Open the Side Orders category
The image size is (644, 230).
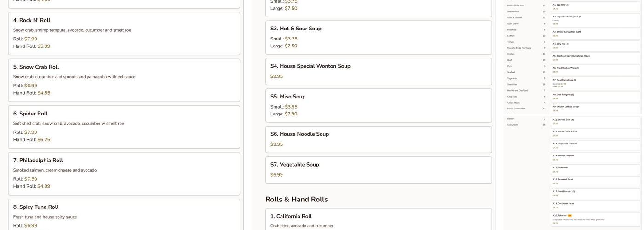coord(512,125)
